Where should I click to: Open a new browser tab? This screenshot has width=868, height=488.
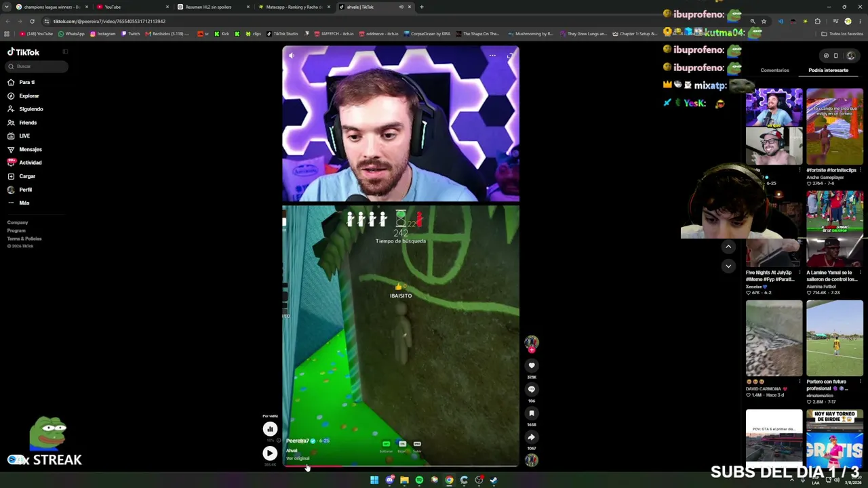[x=422, y=7]
